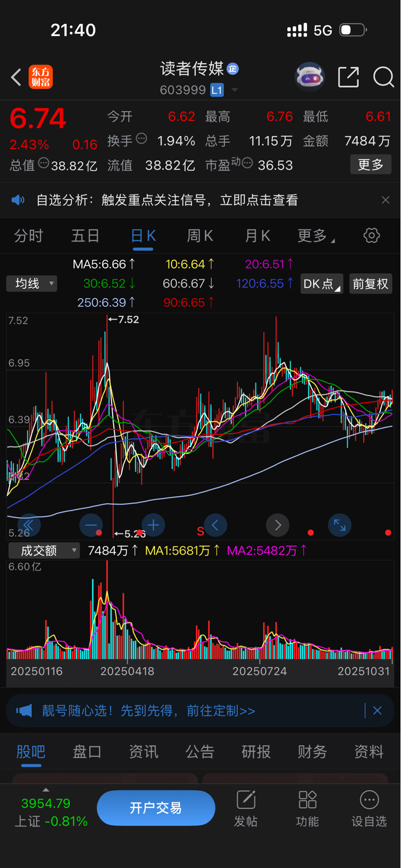Open the robot assistant avatar icon
401x868 pixels.
310,77
